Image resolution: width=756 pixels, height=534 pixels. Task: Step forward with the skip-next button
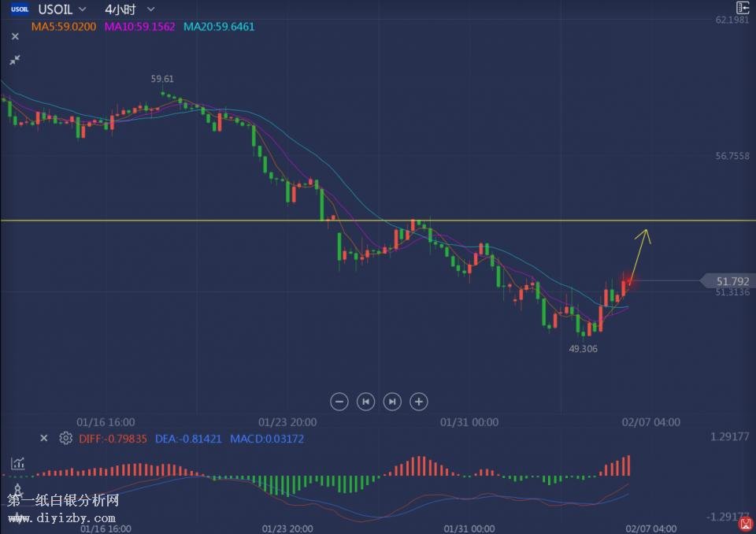point(392,402)
